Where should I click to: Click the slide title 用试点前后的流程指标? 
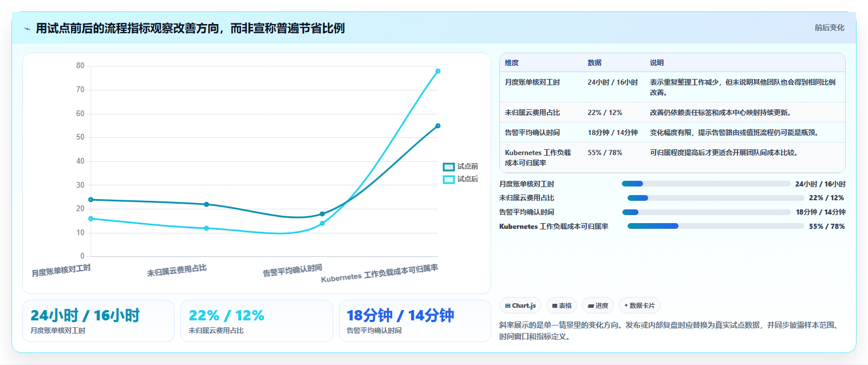pos(190,29)
